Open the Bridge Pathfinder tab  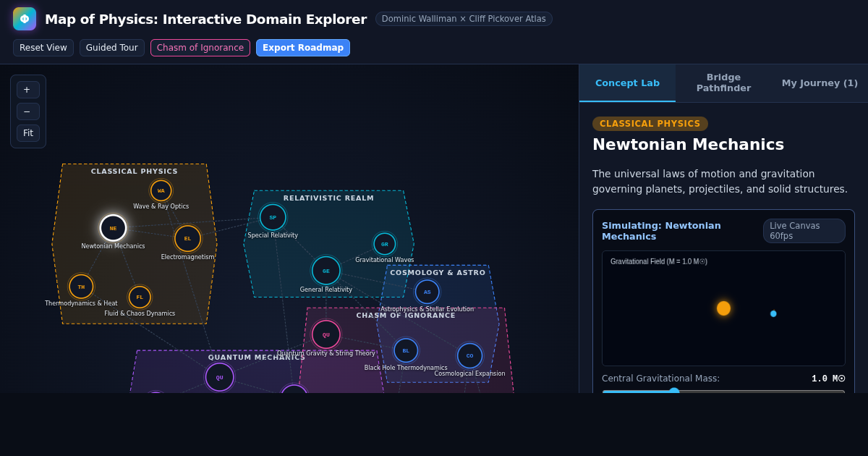723,83
